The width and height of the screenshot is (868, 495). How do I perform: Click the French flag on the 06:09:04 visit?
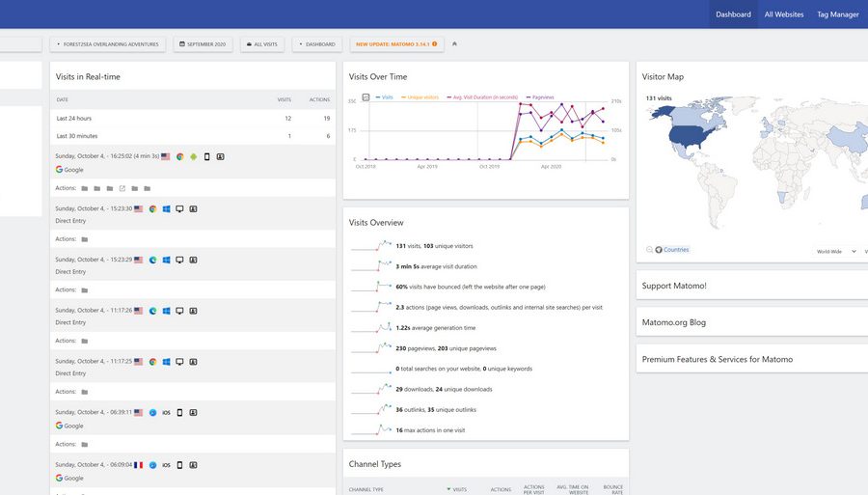coord(139,465)
